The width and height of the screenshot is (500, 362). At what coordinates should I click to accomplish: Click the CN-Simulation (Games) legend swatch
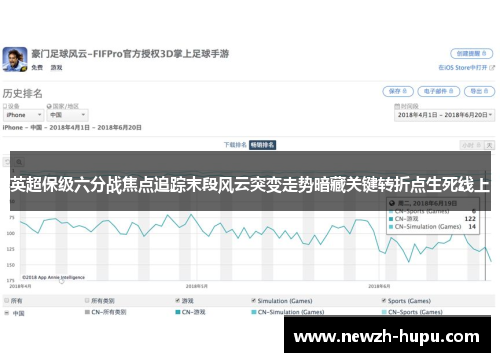tap(254, 312)
